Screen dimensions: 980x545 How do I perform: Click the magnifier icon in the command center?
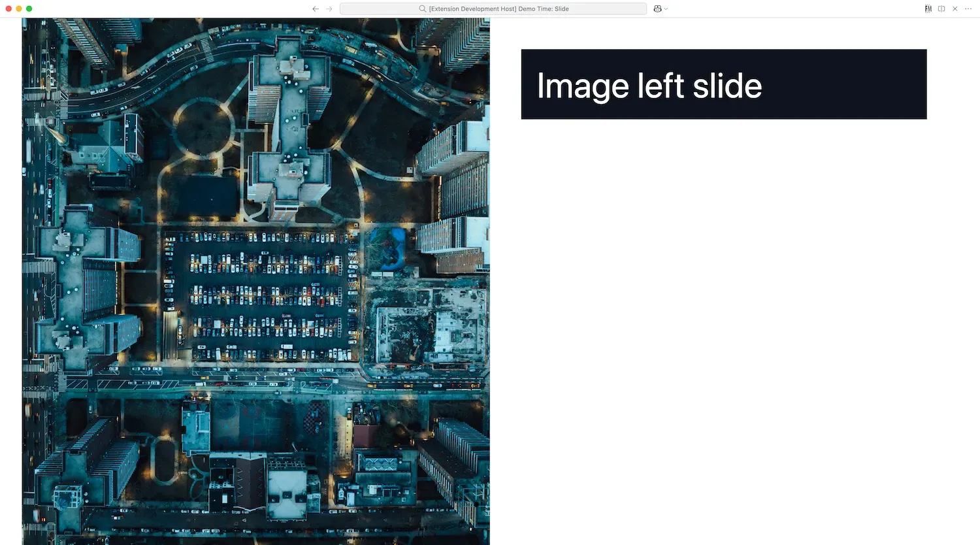click(x=423, y=8)
